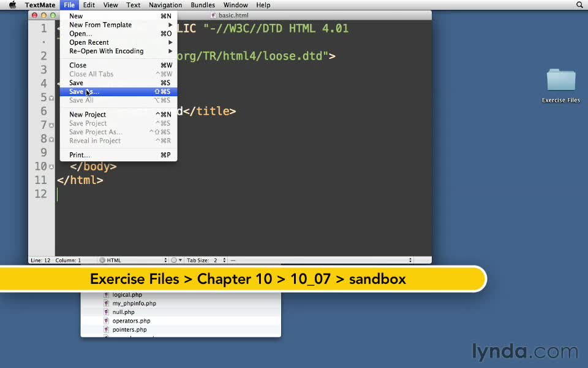Open the bundle gear menu in status bar
The width and height of the screenshot is (588, 368).
coord(176,260)
